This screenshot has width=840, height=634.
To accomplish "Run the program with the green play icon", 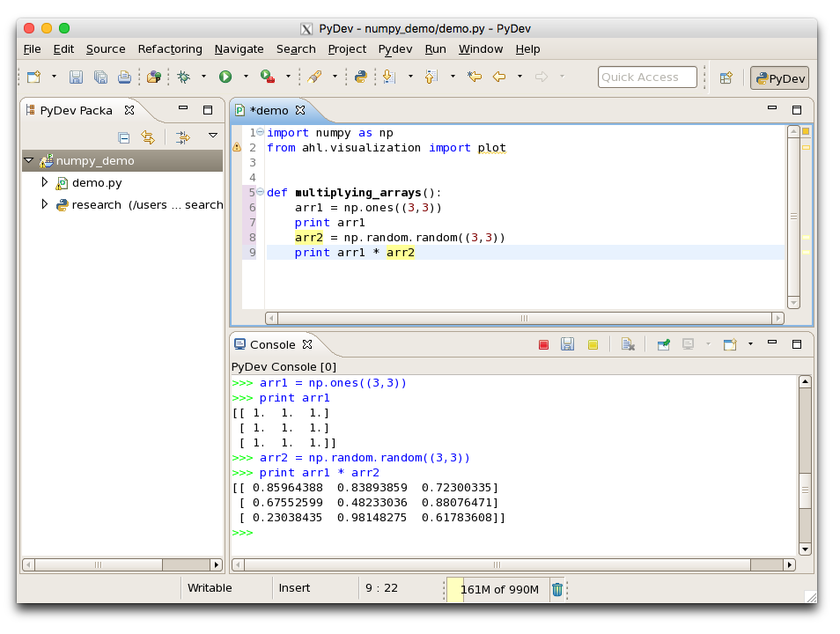I will 225,77.
